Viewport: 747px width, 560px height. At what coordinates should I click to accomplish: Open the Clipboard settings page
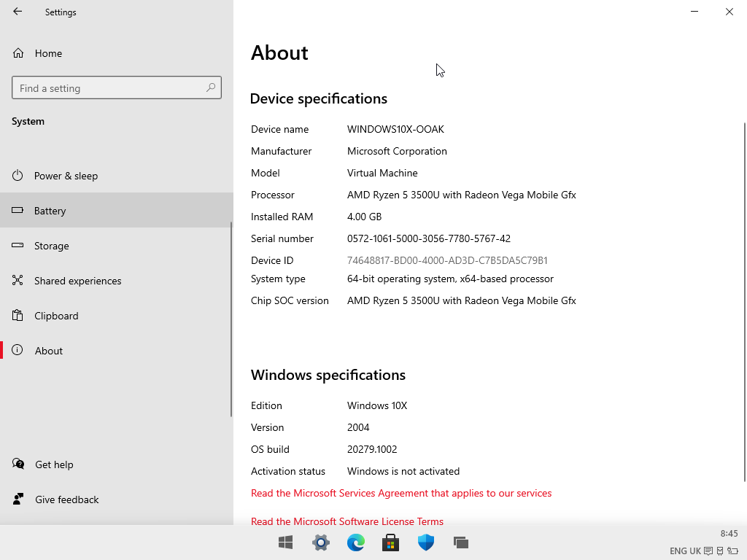117,316
